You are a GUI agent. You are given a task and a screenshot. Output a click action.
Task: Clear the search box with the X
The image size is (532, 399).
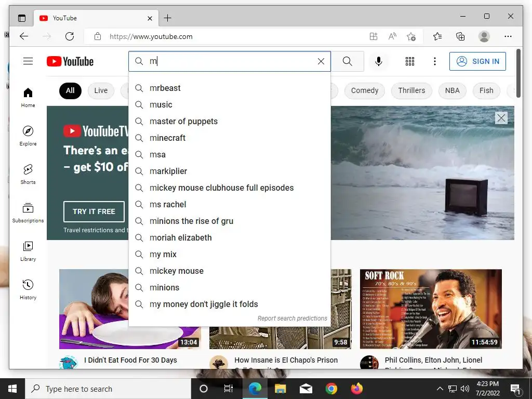[x=321, y=61]
